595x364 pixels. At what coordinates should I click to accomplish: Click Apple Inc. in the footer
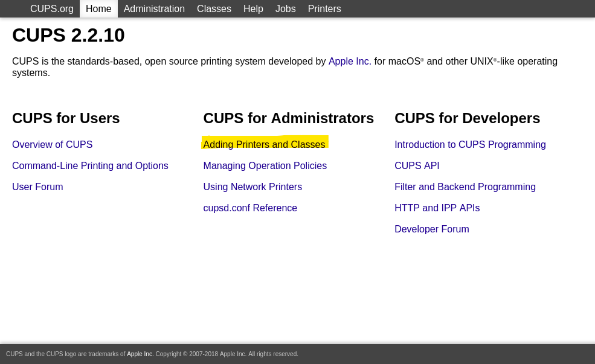point(140,354)
